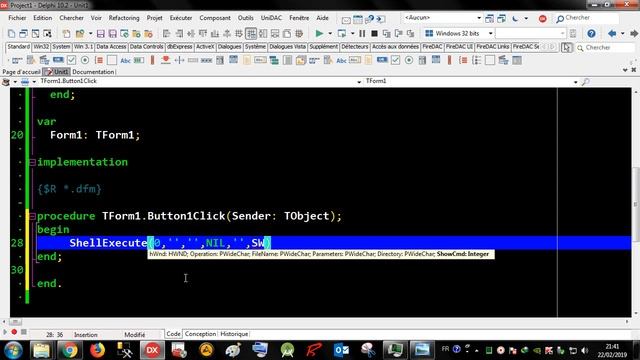
Task: Open the UniDAC menu
Action: pyautogui.click(x=271, y=18)
